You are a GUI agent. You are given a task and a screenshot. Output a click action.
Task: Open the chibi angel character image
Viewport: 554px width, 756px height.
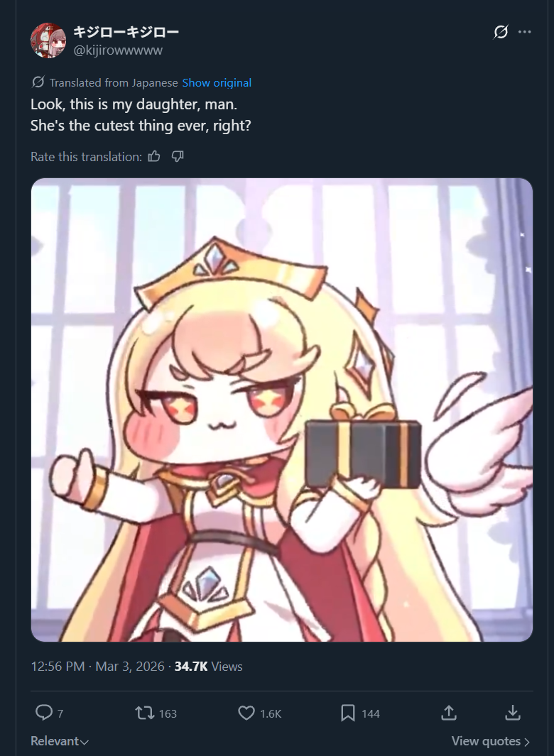click(x=282, y=410)
